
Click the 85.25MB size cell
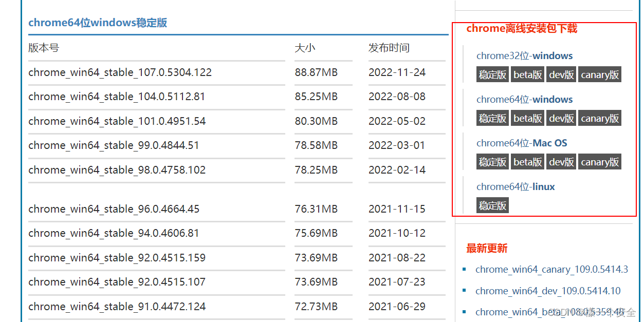(316, 97)
